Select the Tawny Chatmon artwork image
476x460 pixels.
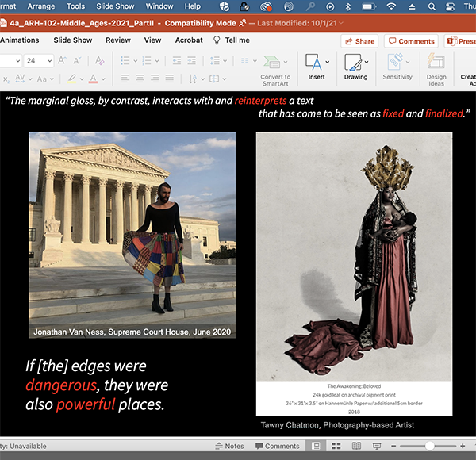pyautogui.click(x=354, y=274)
